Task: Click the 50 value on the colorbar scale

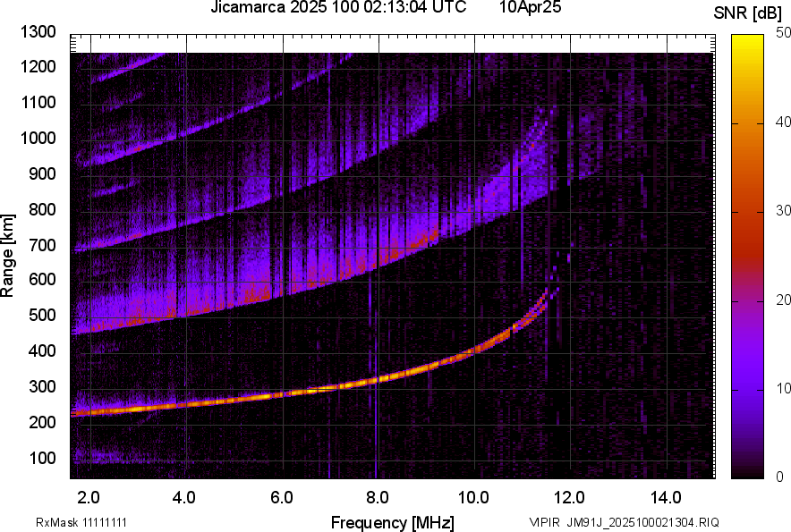Action: pos(783,32)
